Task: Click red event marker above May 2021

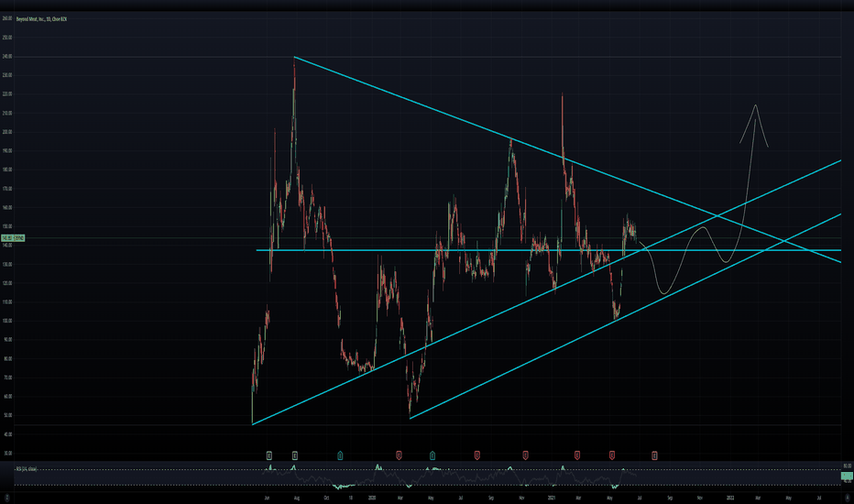Action: pyautogui.click(x=612, y=455)
